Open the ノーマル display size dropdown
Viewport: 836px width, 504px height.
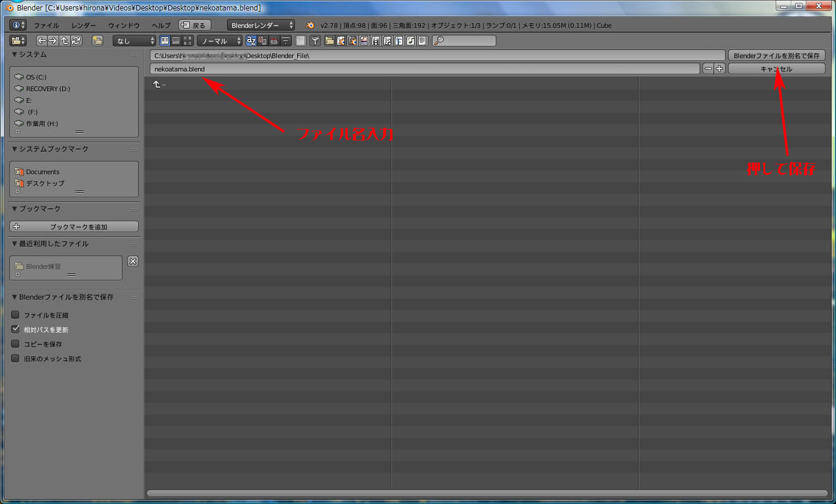220,41
